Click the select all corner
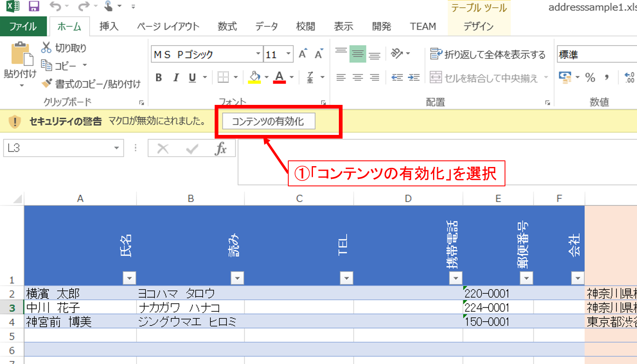Viewport: 637px width, 364px height. tap(17, 199)
